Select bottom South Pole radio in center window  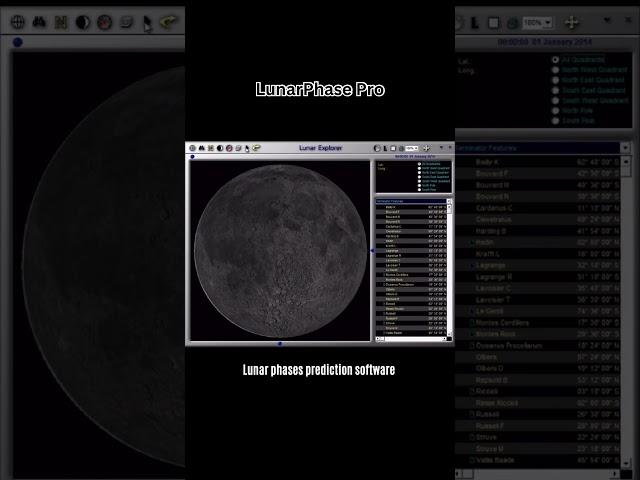click(x=419, y=190)
